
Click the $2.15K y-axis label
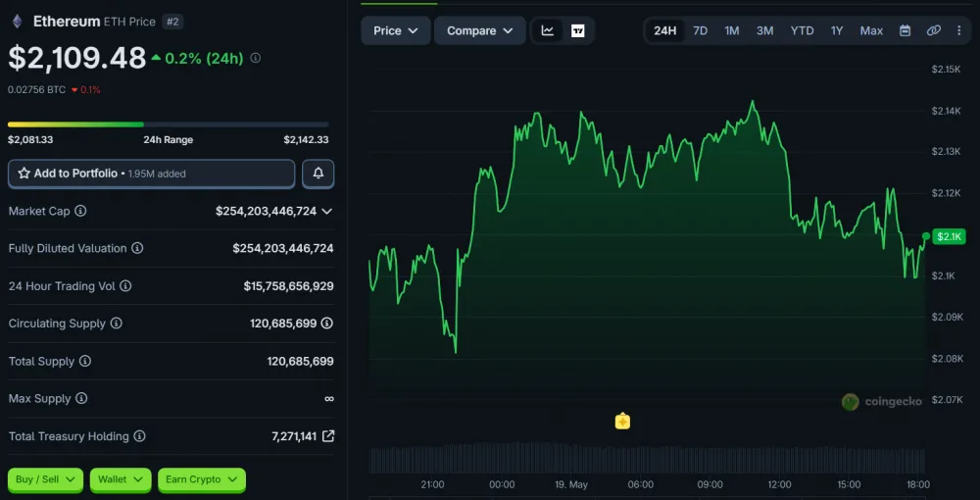tap(946, 70)
